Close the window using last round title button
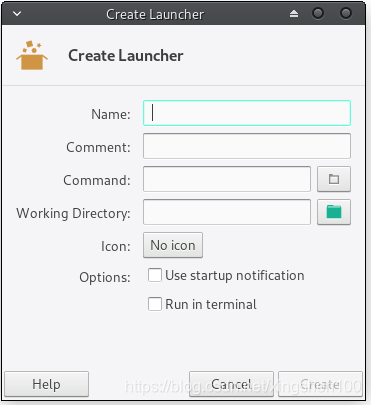Screen dimensions: 371x405 346,14
